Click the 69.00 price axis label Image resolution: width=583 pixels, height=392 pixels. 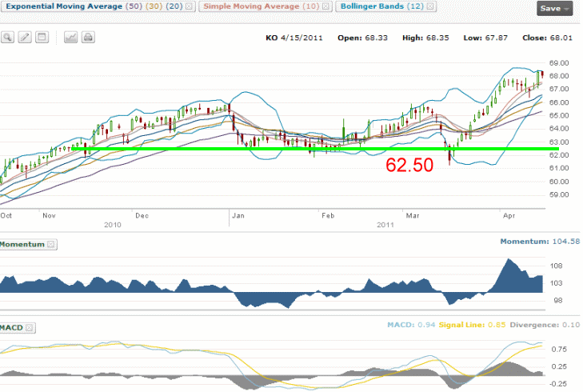559,63
